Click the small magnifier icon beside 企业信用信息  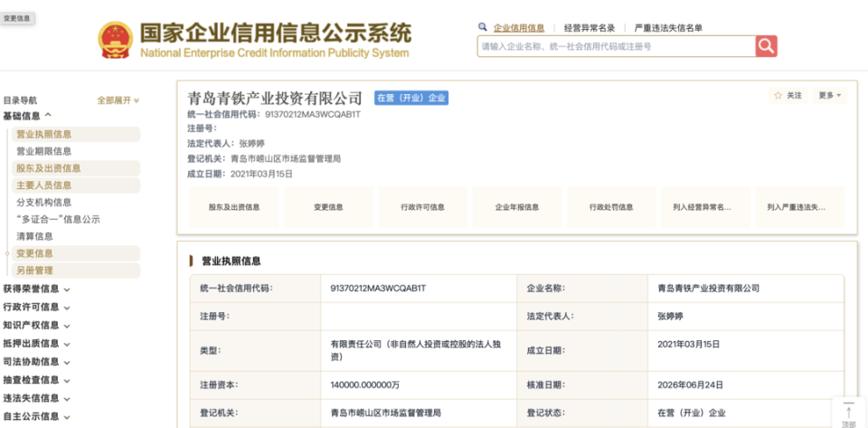click(482, 26)
